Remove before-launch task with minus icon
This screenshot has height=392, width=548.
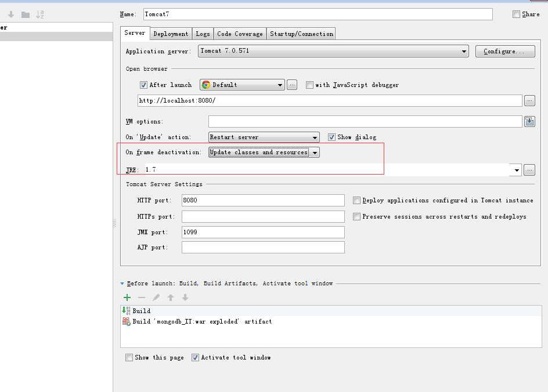tap(142, 297)
